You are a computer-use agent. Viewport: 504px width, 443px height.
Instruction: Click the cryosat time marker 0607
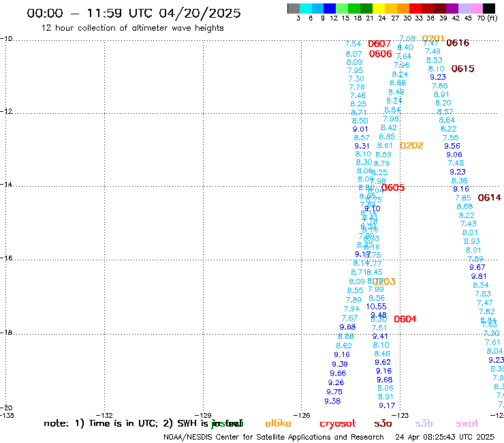tap(379, 44)
